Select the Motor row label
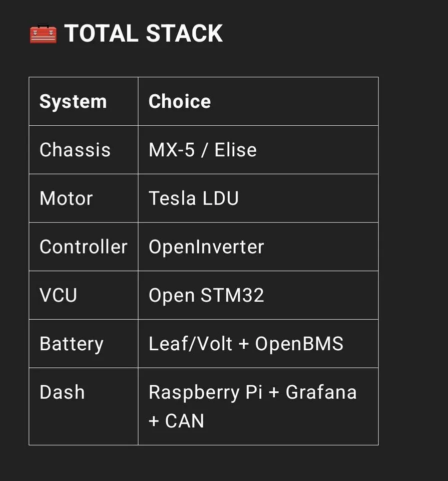Image resolution: width=448 pixels, height=481 pixels. coord(66,198)
